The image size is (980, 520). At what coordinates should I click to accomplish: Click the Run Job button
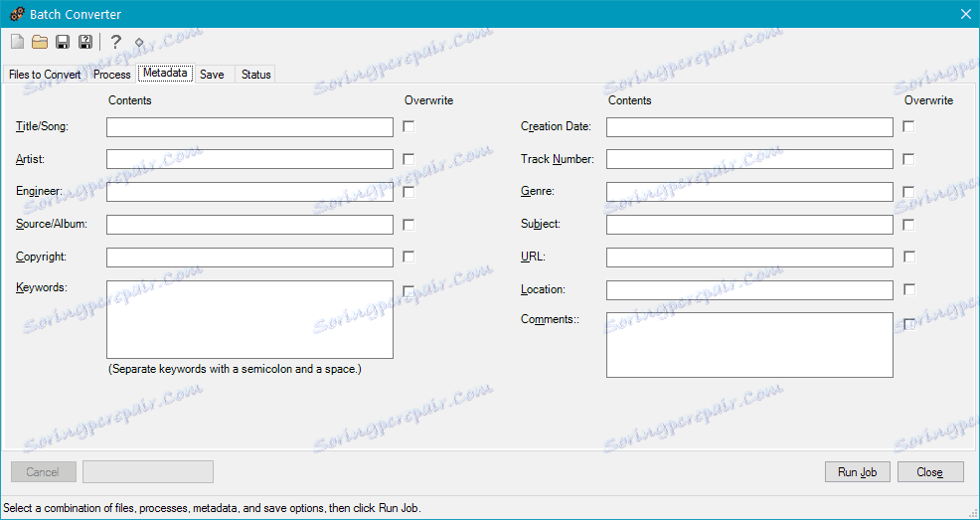coord(858,472)
